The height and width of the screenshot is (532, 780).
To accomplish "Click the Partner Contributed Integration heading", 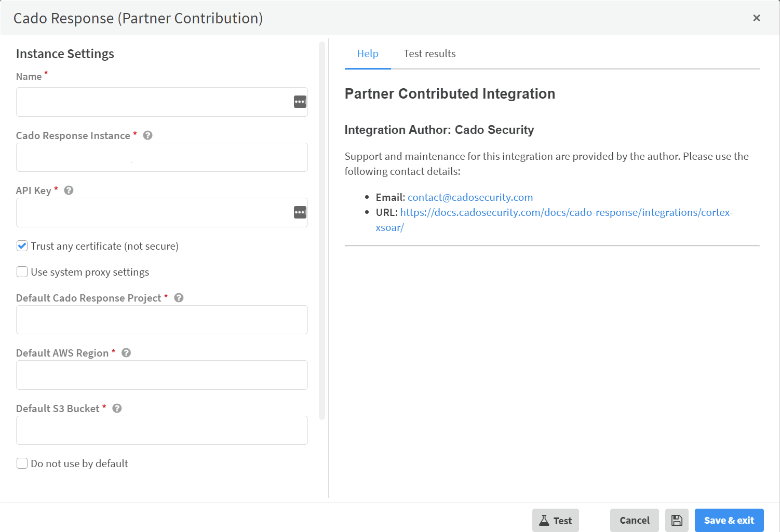I will pyautogui.click(x=450, y=93).
